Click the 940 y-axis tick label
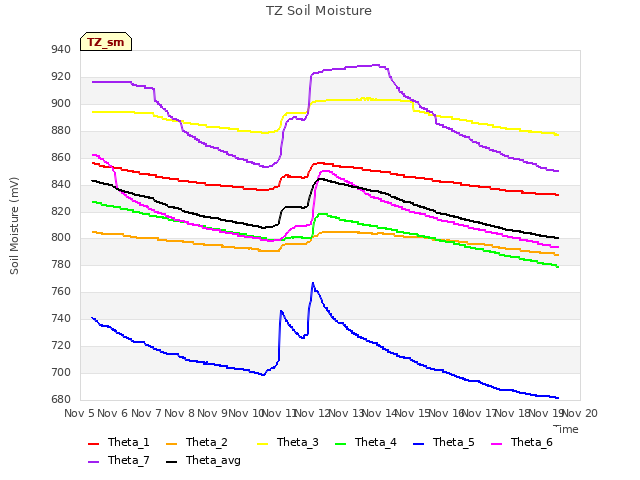Screen dimensions: 640x480 (x=61, y=50)
